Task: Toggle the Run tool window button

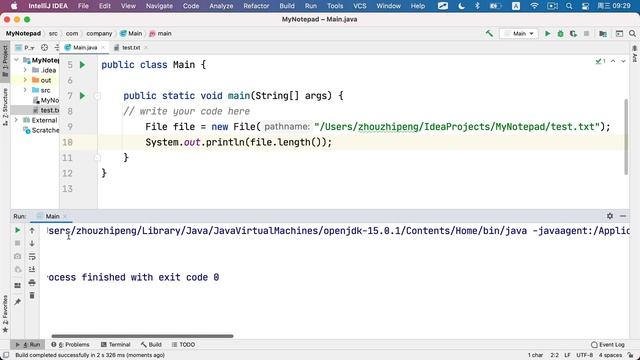Action: click(28, 344)
